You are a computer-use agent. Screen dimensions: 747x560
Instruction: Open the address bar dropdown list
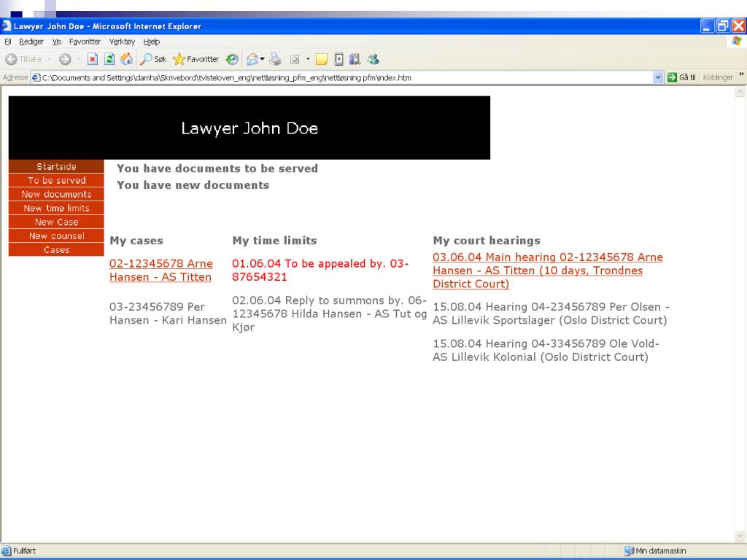coord(658,77)
